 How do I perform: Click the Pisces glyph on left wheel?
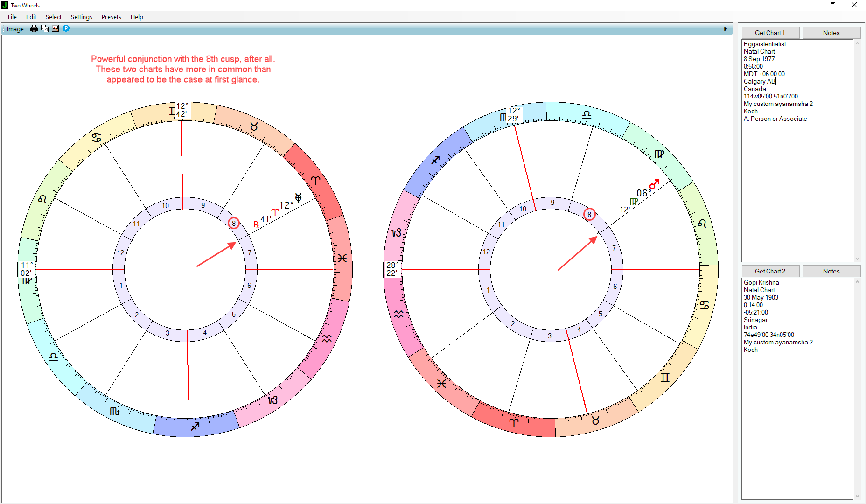click(342, 258)
